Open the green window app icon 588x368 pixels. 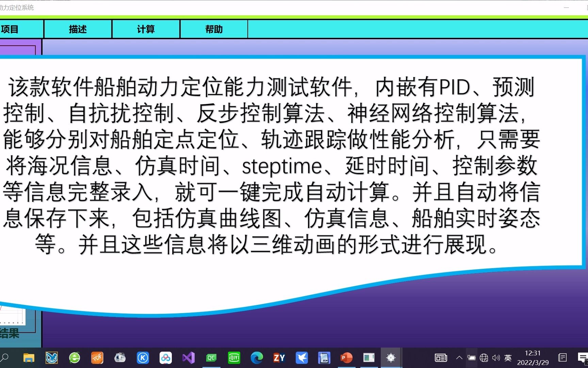point(369,358)
